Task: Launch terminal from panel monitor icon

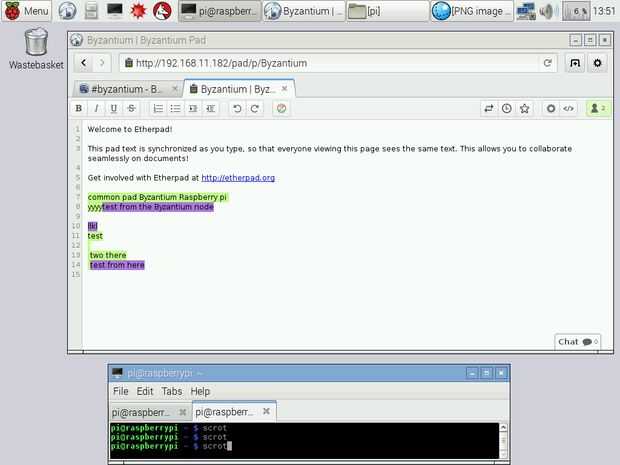Action: [x=115, y=11]
